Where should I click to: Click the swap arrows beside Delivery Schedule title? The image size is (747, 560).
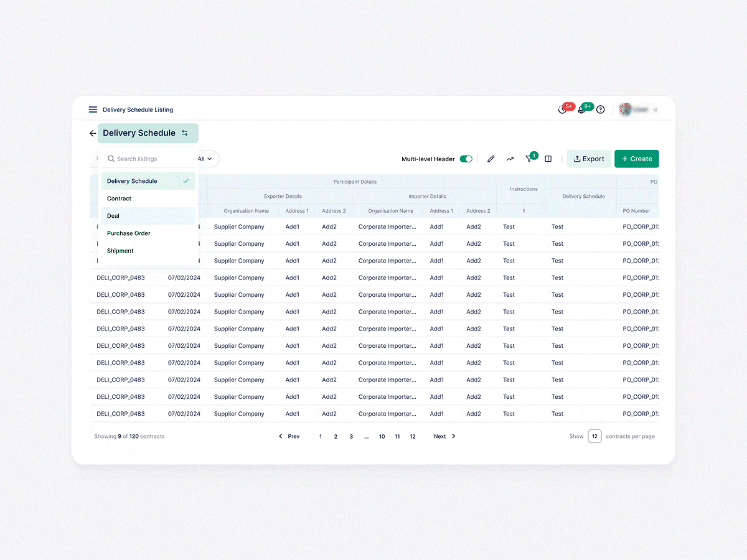pyautogui.click(x=185, y=133)
